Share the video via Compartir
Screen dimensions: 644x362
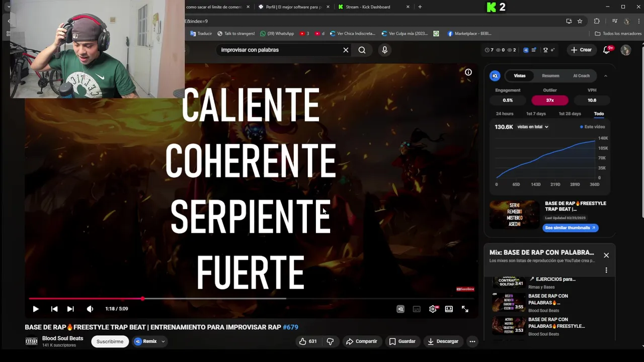click(362, 341)
